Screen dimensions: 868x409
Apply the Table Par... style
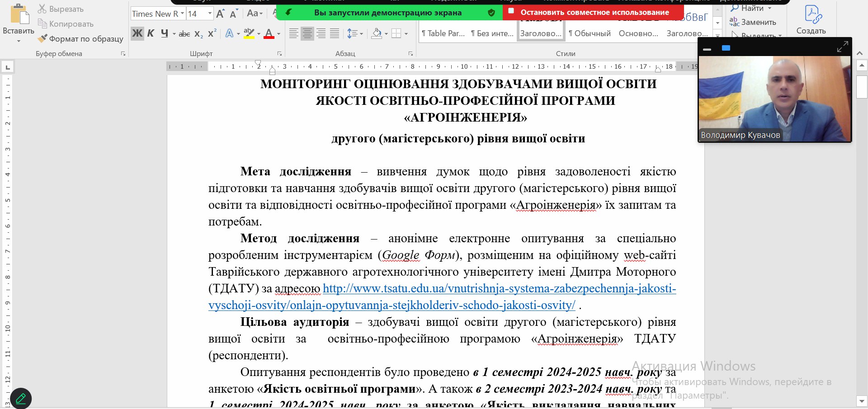(x=443, y=33)
